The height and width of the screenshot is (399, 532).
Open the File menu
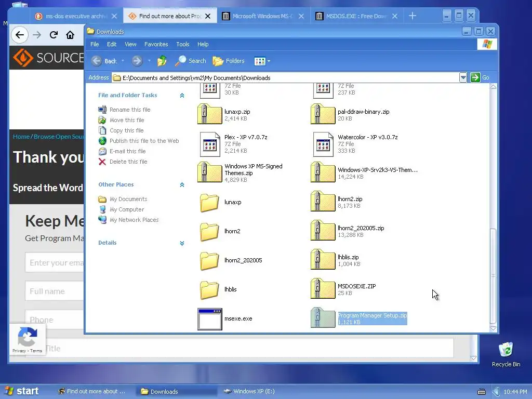(95, 44)
